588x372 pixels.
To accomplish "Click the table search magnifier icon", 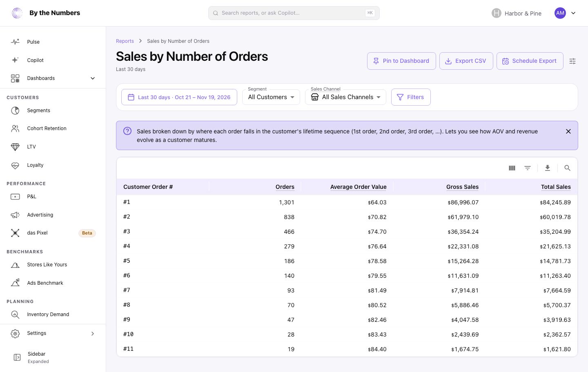I will coord(567,168).
